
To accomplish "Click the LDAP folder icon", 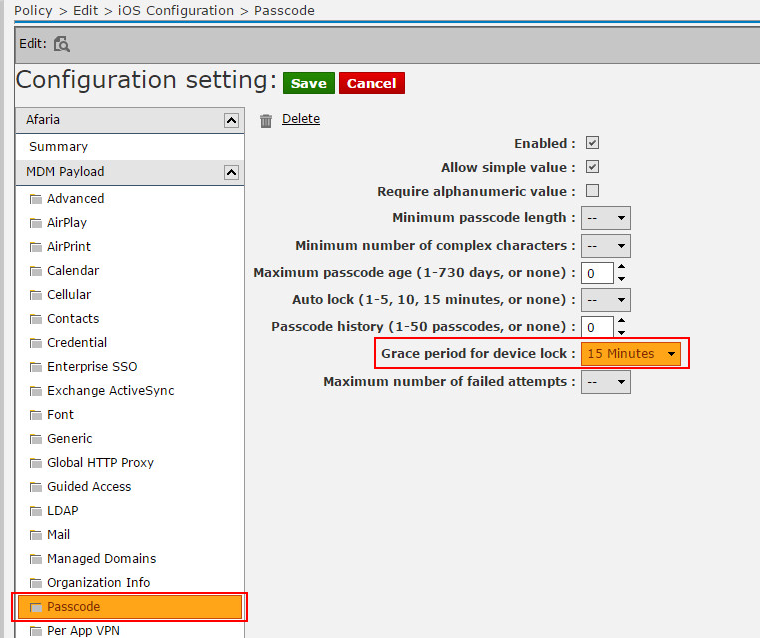I will pos(35,511).
